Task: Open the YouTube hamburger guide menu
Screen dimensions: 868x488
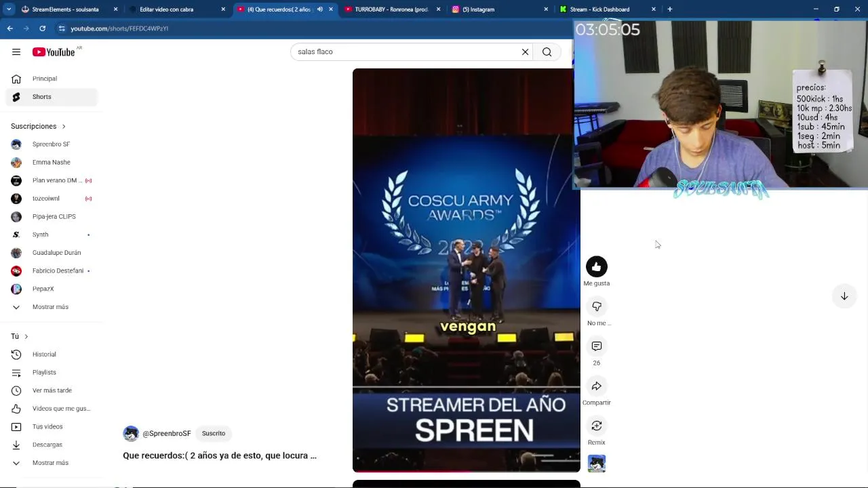Action: tap(16, 52)
